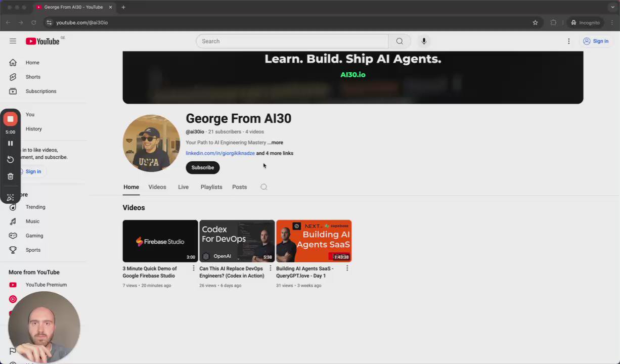View site information icon in address bar
This screenshot has width=620, height=364.
pyautogui.click(x=49, y=22)
